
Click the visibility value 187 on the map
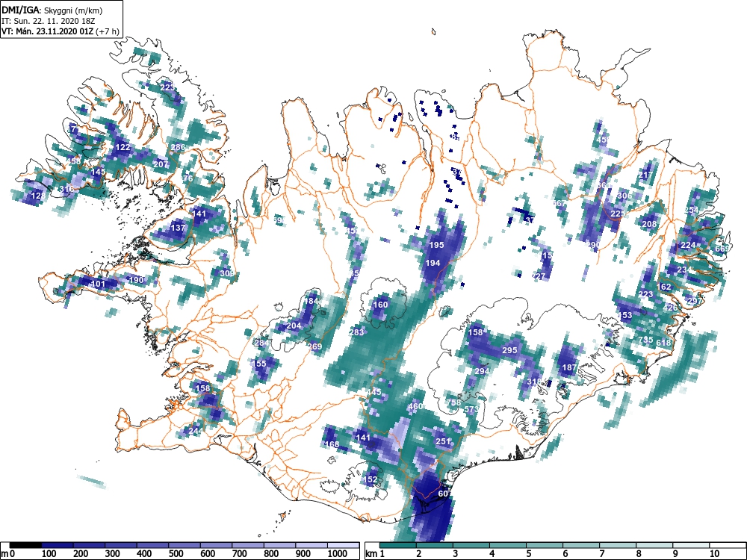point(569,367)
